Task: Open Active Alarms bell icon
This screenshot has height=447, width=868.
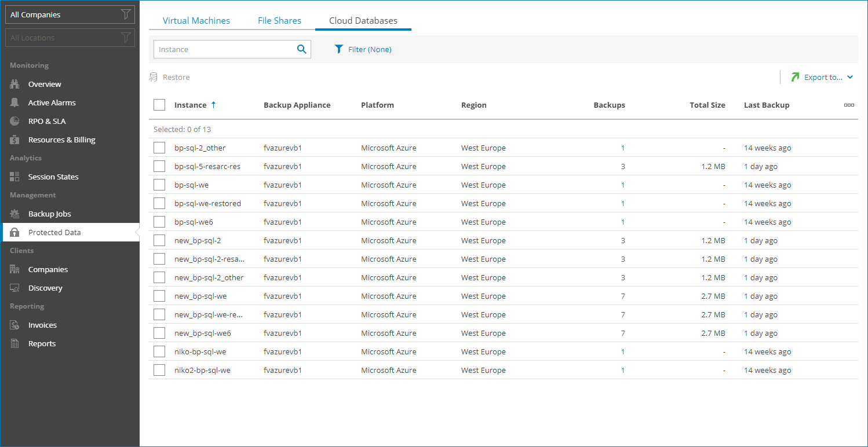Action: (x=15, y=102)
